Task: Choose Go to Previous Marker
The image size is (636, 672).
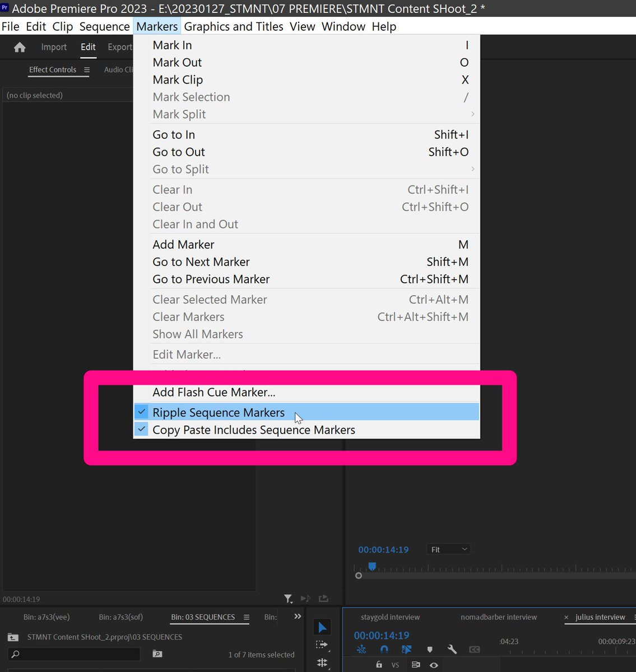Action: (307, 279)
